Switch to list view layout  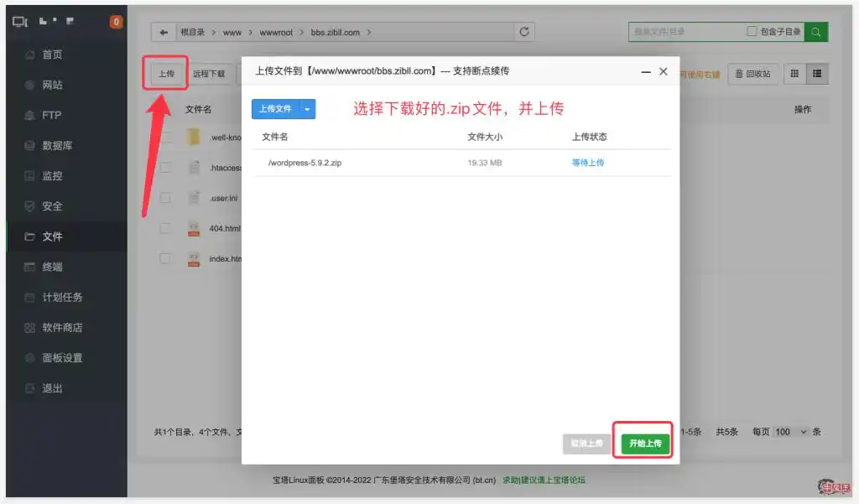(x=816, y=74)
